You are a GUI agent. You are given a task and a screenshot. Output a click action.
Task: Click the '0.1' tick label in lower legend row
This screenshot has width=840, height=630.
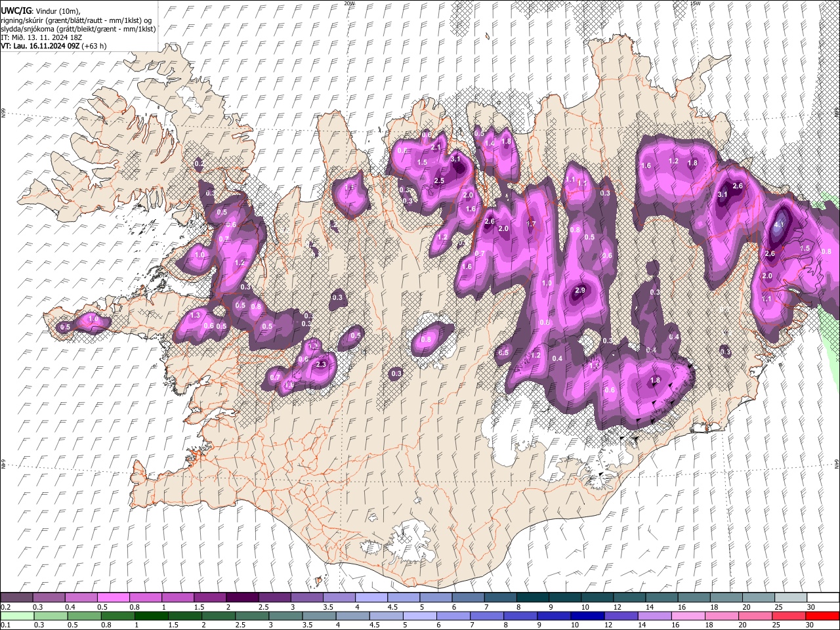(x=5, y=625)
